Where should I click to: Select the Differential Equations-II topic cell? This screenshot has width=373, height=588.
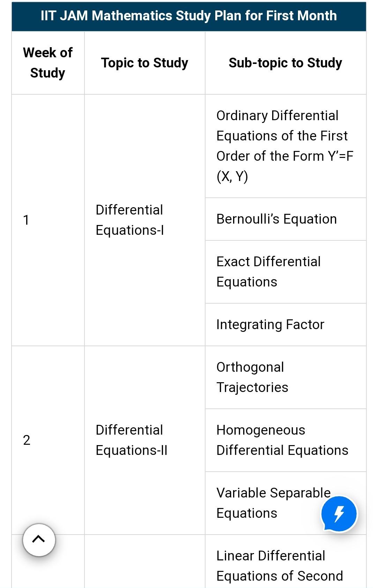(132, 440)
